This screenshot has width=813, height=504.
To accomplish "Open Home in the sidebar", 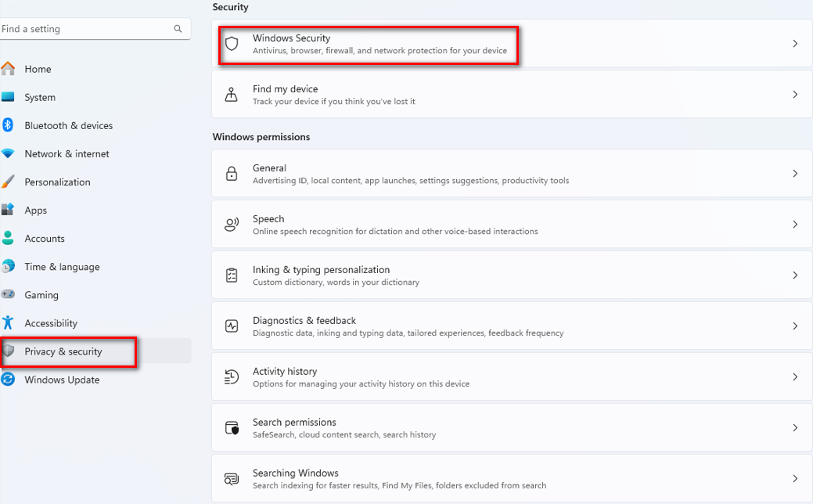I will pos(95,68).
